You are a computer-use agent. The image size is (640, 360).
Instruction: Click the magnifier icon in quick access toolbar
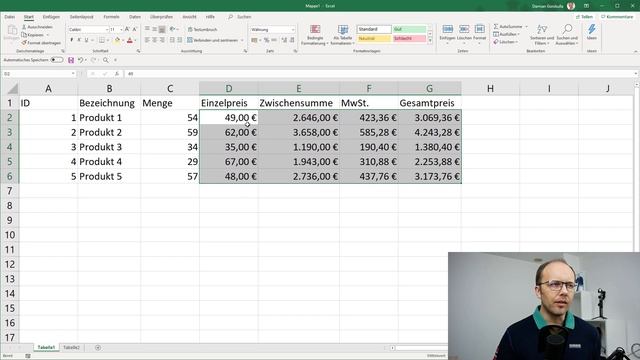(x=106, y=60)
